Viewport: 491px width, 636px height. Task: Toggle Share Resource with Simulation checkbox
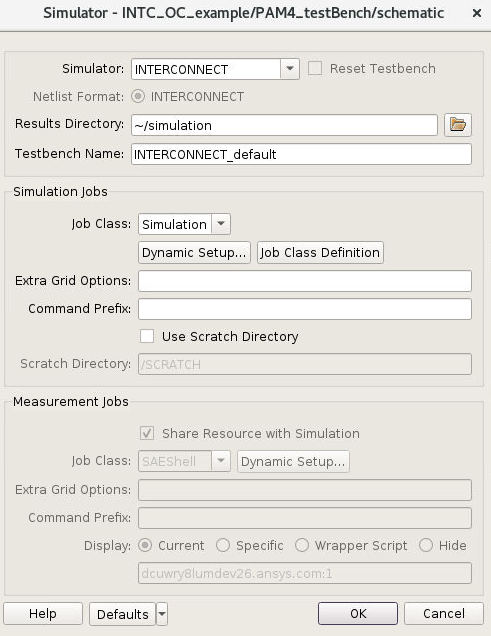pyautogui.click(x=147, y=433)
